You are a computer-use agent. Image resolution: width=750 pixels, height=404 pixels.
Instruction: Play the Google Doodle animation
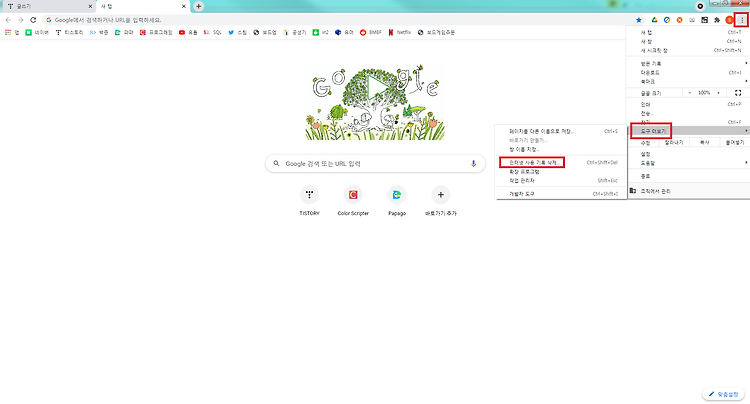(377, 87)
